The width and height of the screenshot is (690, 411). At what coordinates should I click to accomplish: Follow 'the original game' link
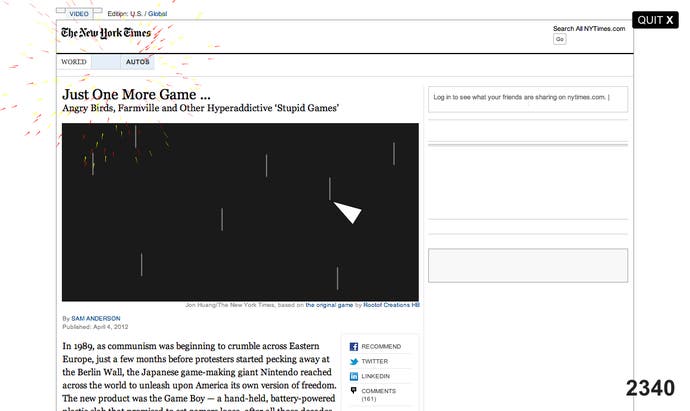coord(329,305)
